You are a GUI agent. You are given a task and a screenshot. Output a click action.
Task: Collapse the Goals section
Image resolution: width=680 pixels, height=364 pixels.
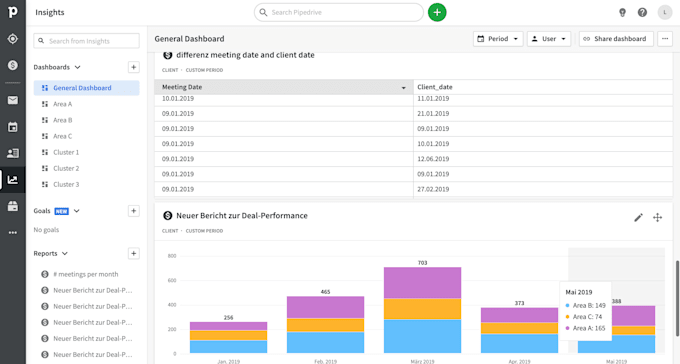pos(77,211)
